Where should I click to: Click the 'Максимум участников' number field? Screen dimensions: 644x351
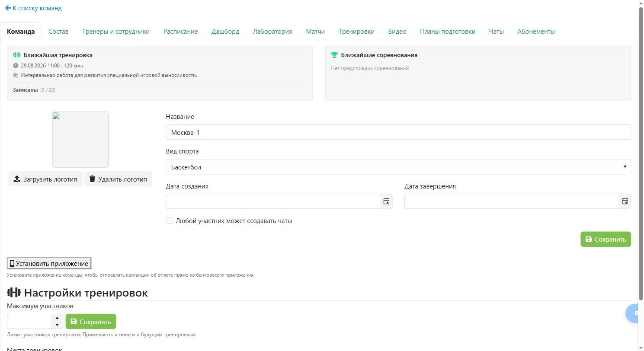[29, 322]
